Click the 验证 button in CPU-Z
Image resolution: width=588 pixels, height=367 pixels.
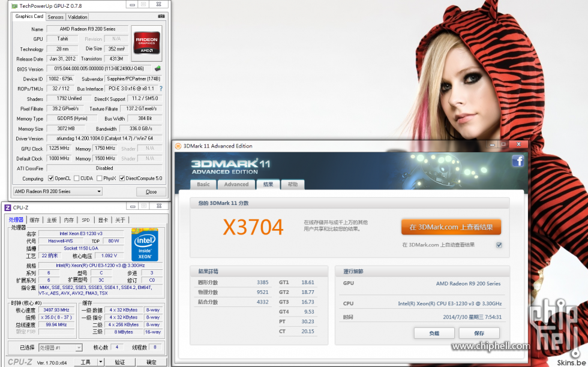(x=119, y=362)
